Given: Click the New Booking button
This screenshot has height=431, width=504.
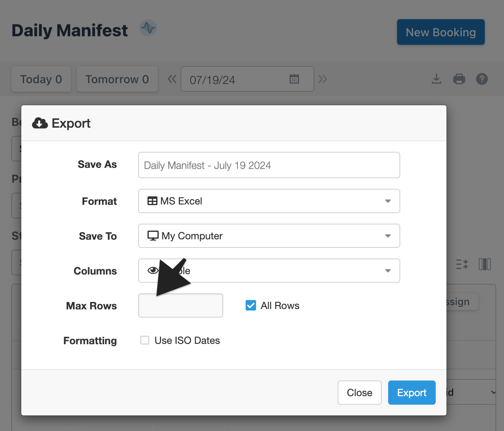Looking at the screenshot, I should click(441, 32).
